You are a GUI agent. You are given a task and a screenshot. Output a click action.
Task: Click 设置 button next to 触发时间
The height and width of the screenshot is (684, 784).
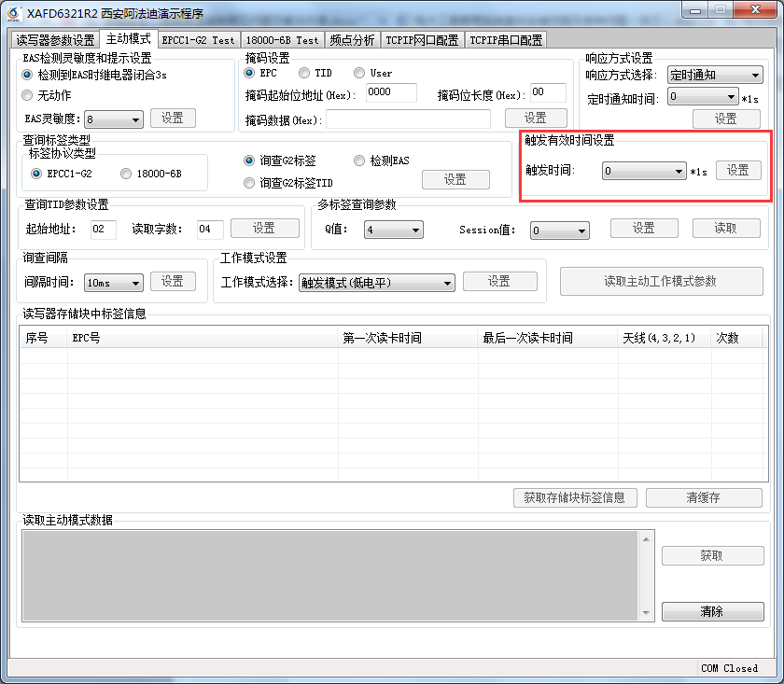click(x=737, y=171)
